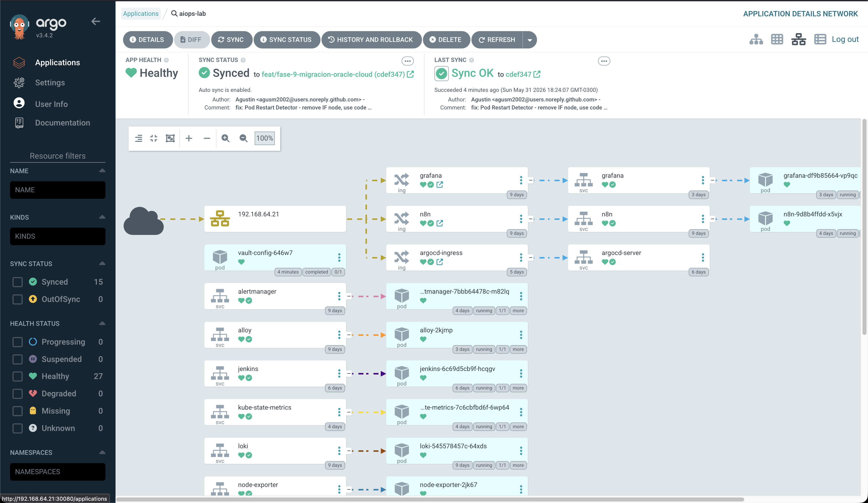Click the fit-to-screen toolbar icon
Viewport: 868px width, 503px height.
170,138
